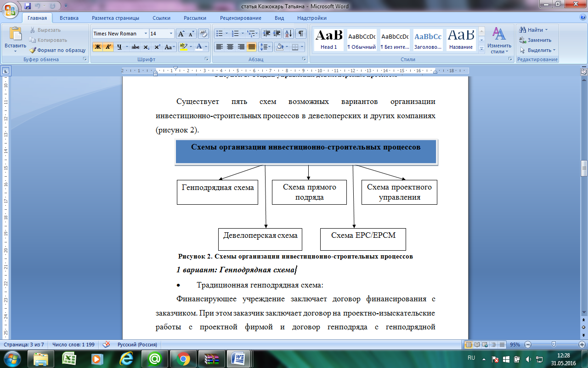The image size is (588, 368).
Task: Shrink font size with small A icon
Action: 191,34
